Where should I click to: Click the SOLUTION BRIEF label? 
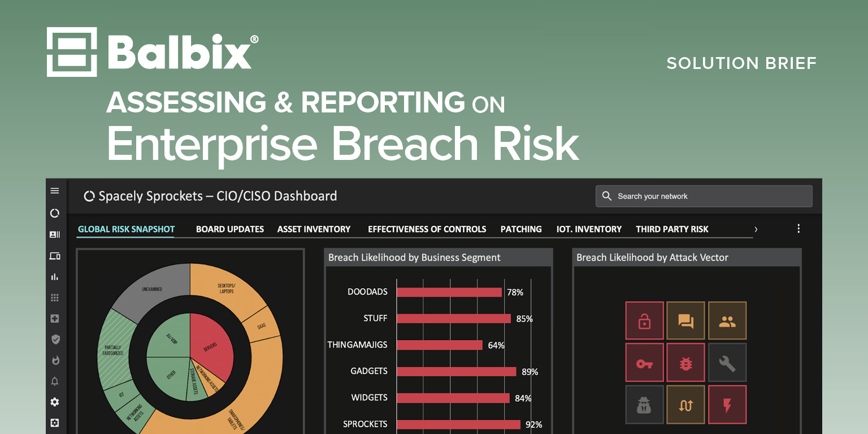click(x=741, y=63)
